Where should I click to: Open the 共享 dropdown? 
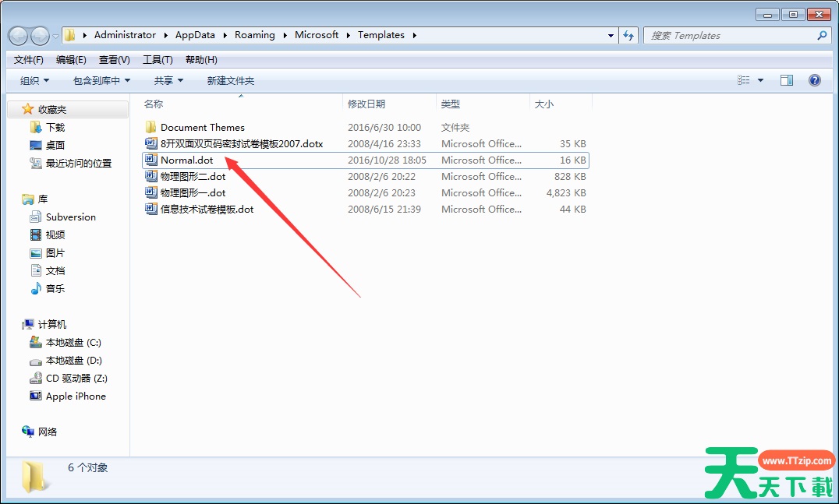pos(168,81)
